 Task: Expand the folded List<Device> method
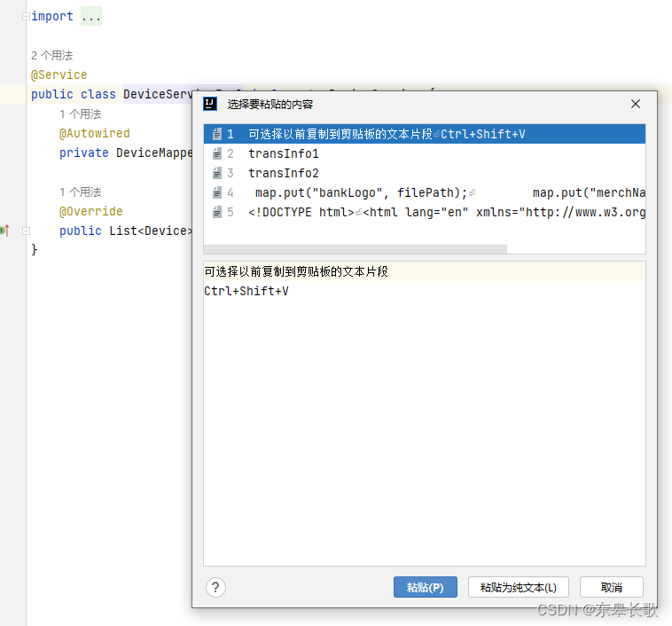[x=26, y=231]
